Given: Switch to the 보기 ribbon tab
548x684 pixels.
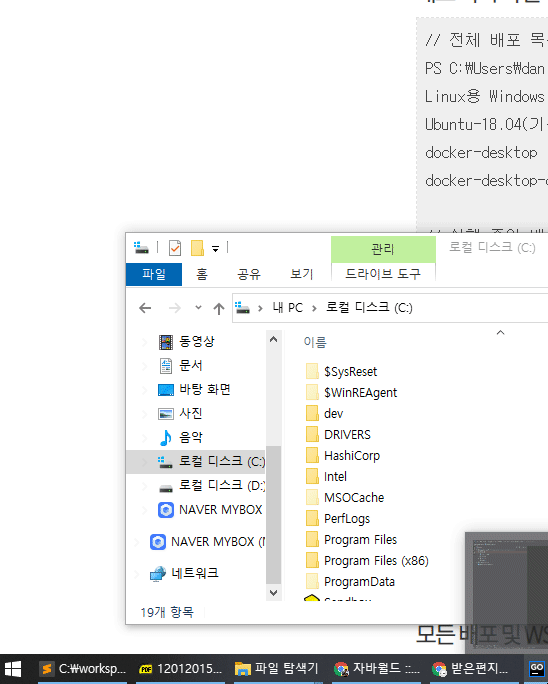Looking at the screenshot, I should pyautogui.click(x=302, y=274).
